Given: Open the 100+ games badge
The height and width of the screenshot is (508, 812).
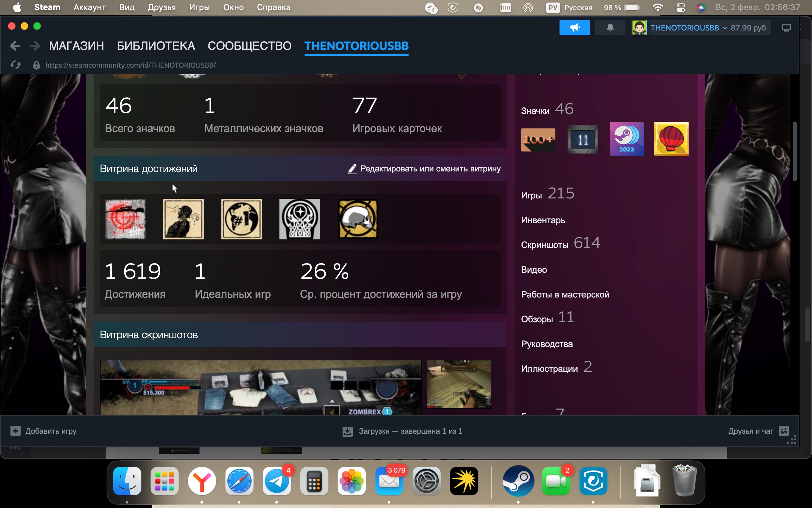Looking at the screenshot, I should click(538, 139).
